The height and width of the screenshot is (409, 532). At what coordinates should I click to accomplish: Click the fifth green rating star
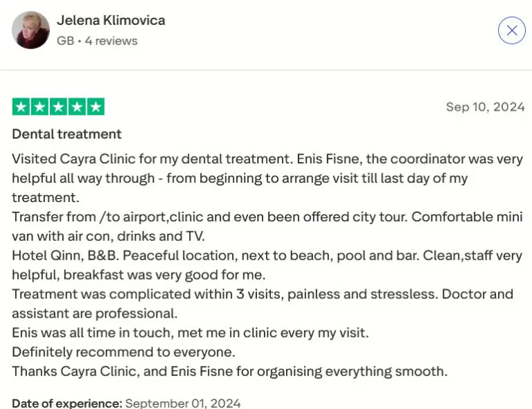96,107
